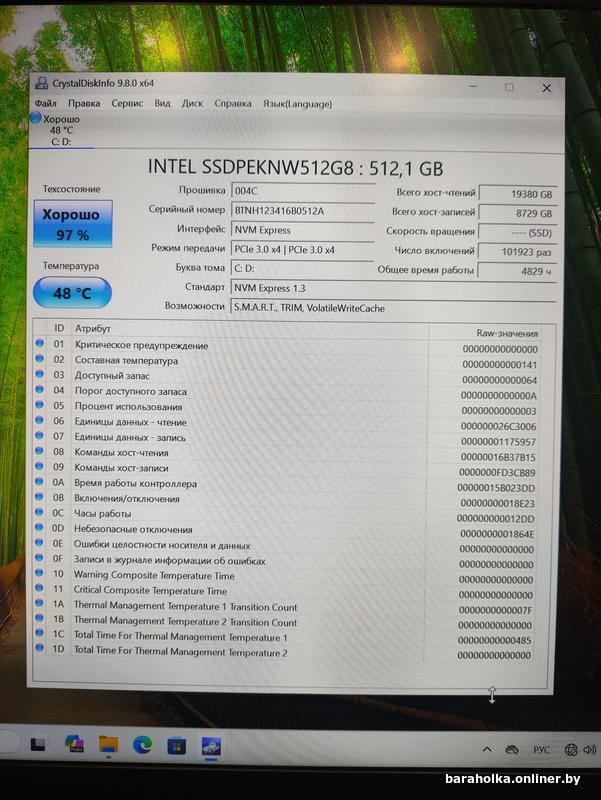
Task: Click the ID column header
Action: (x=59, y=328)
